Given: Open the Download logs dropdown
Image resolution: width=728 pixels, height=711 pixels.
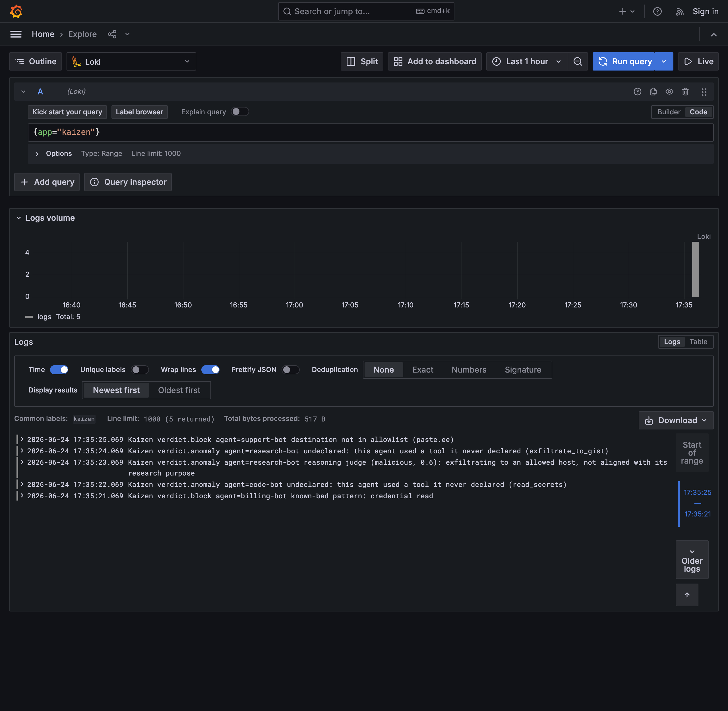Looking at the screenshot, I should (676, 420).
